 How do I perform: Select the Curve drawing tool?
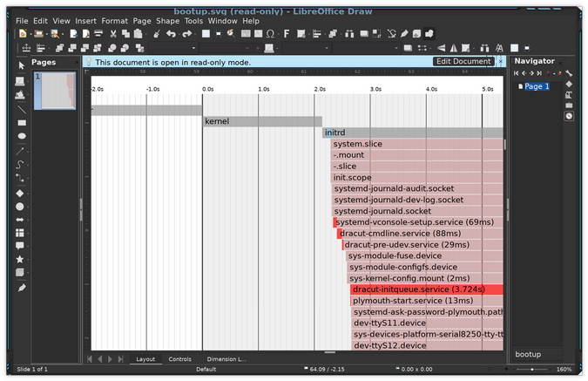(x=22, y=165)
